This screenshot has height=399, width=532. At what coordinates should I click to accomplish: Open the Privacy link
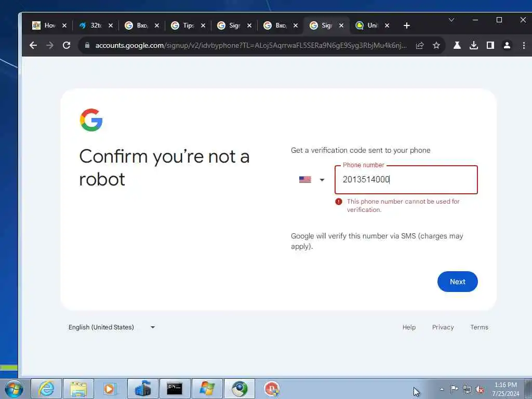click(x=443, y=327)
